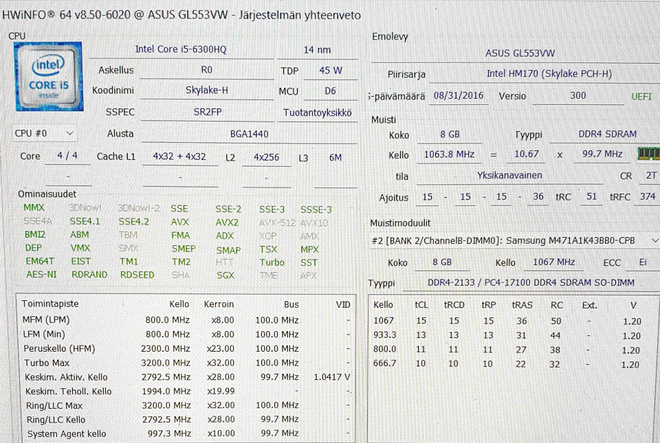Click the MCU value D6

(330, 91)
